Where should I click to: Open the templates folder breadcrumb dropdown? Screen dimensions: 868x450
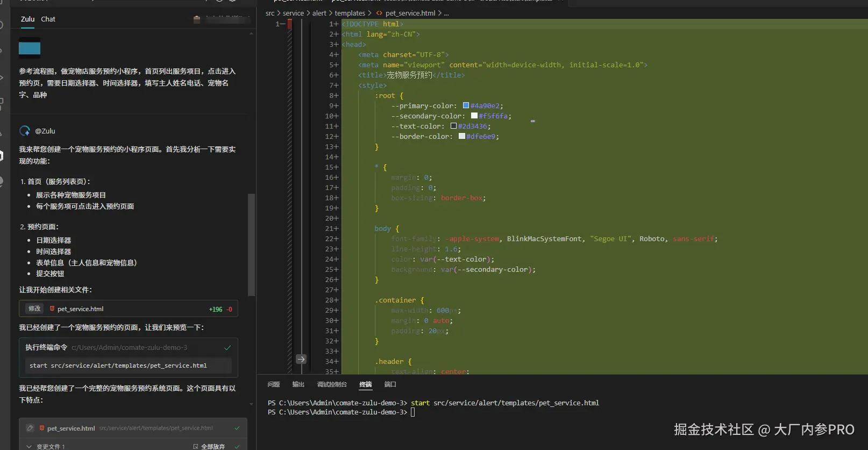[350, 13]
